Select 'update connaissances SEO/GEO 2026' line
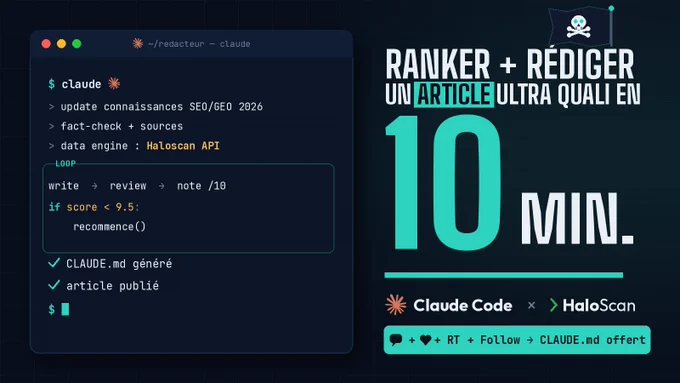Image resolution: width=680 pixels, height=383 pixels. [161, 107]
